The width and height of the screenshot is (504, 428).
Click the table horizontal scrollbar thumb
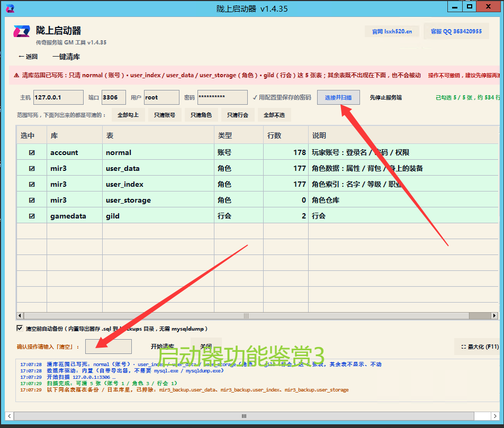tap(247, 315)
